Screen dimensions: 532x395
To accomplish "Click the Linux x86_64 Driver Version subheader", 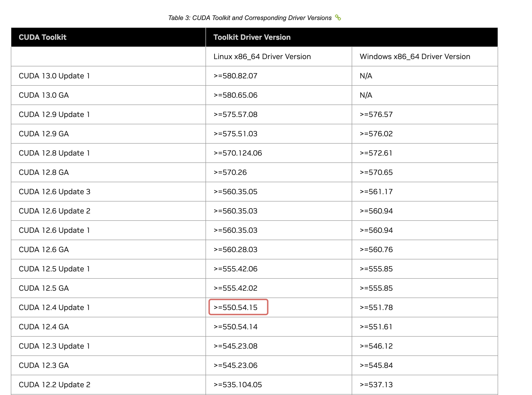I will 262,56.
